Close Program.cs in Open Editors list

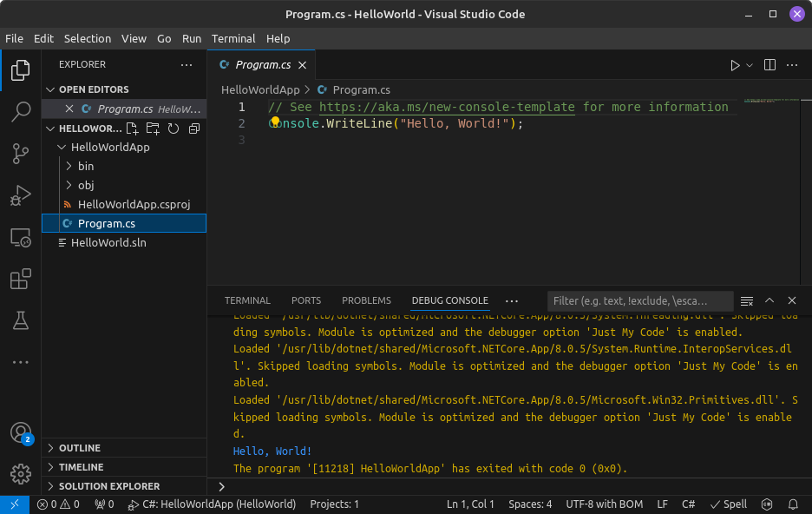point(69,109)
